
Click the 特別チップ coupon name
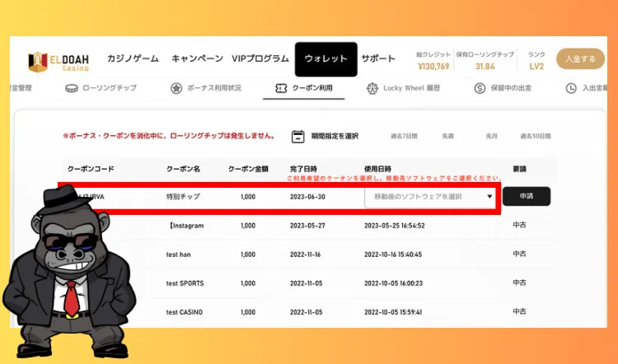(183, 197)
